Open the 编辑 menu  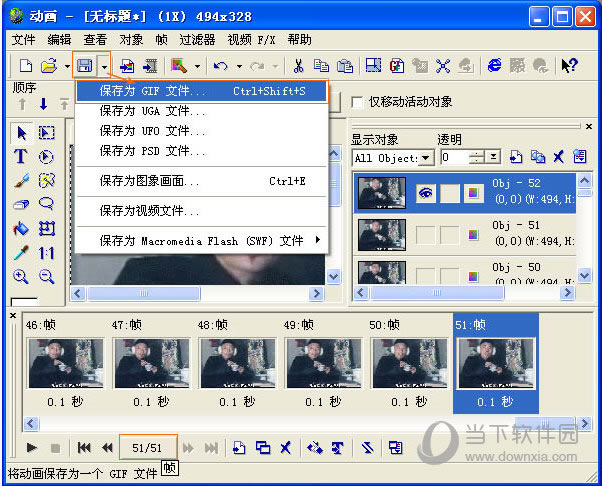[x=59, y=40]
